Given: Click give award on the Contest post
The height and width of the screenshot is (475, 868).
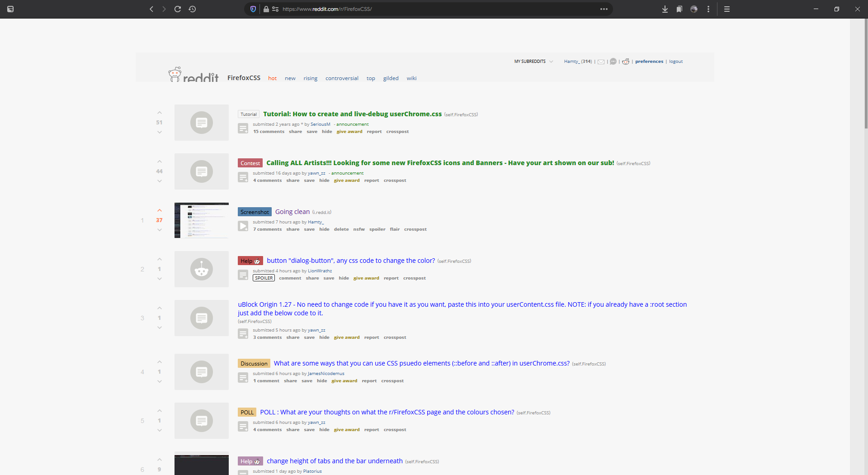Looking at the screenshot, I should [347, 180].
